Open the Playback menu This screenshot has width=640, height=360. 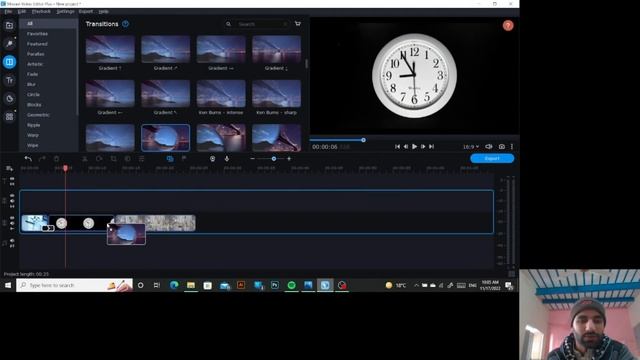41,11
